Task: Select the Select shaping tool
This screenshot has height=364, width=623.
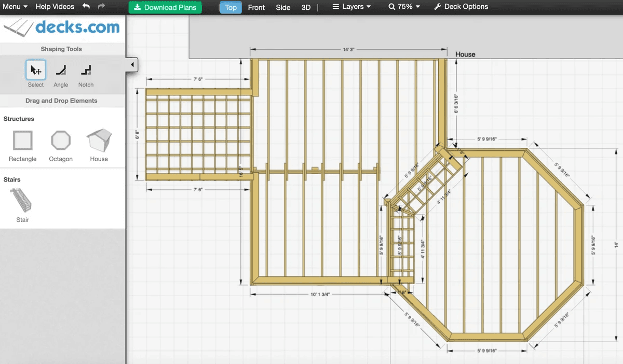Action: (36, 69)
